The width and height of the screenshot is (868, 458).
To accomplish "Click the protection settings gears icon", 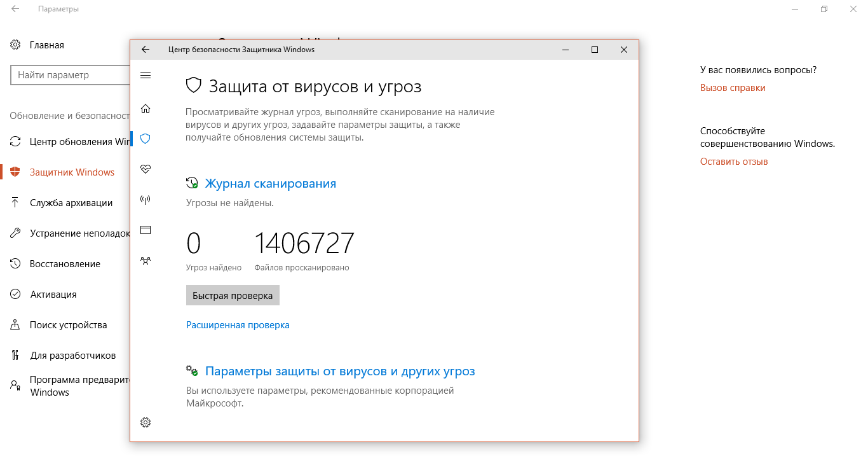I will click(x=192, y=371).
